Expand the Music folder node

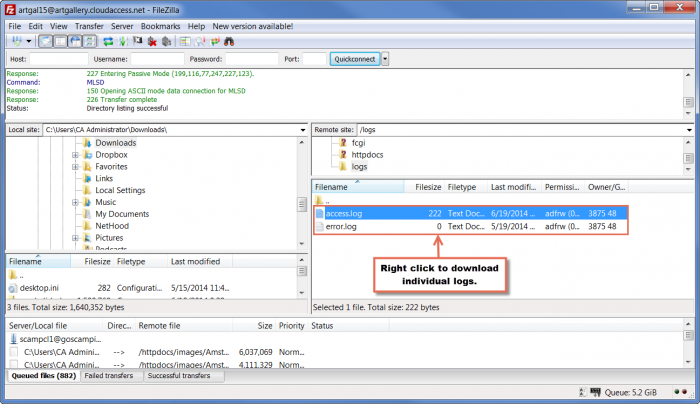coord(75,202)
